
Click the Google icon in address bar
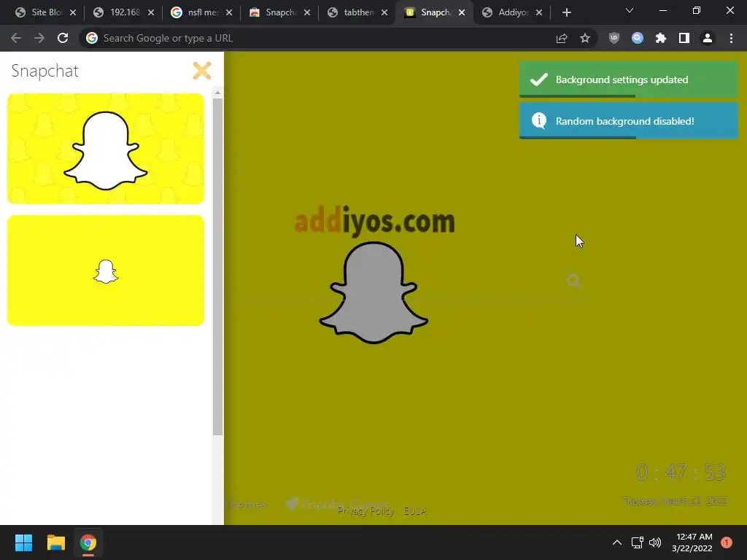(x=92, y=38)
